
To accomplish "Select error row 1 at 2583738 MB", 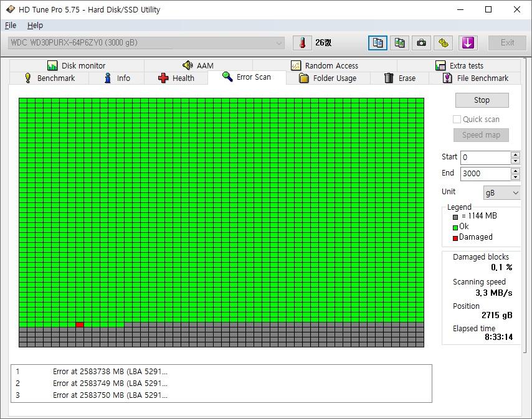I will tap(221, 372).
